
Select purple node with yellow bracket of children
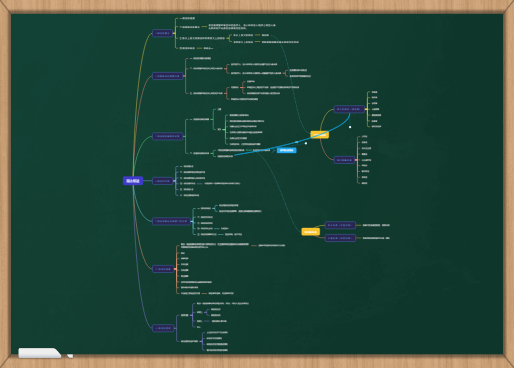349,109
